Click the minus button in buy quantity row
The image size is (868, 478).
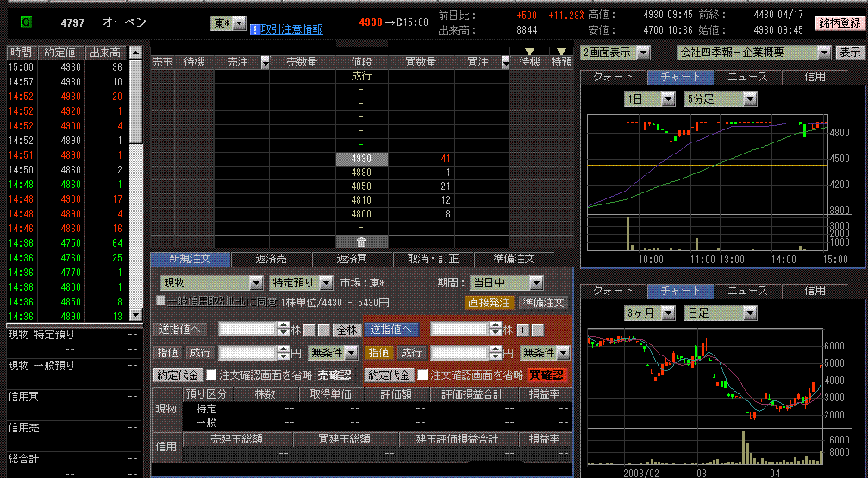click(536, 330)
